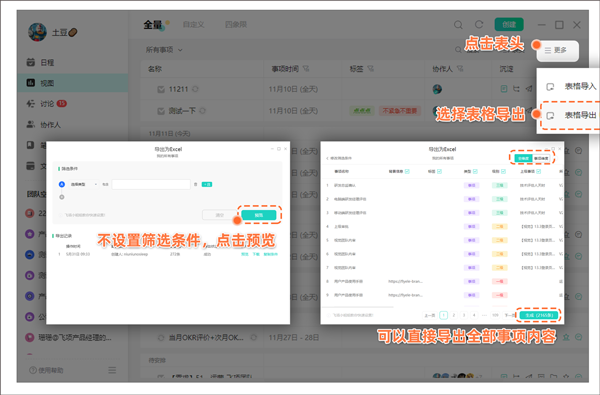Toggle the 类型 column checkbox in export preview
The width and height of the screenshot is (600, 395).
pos(475,171)
